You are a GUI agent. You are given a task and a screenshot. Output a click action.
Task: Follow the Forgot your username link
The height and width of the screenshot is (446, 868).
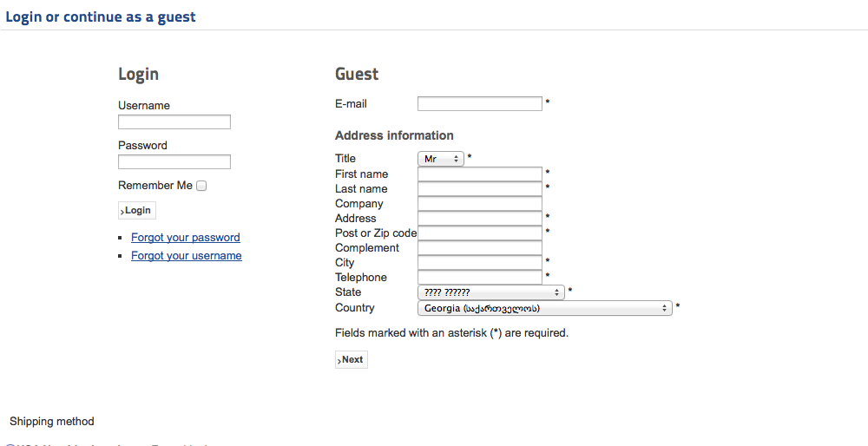pos(187,256)
